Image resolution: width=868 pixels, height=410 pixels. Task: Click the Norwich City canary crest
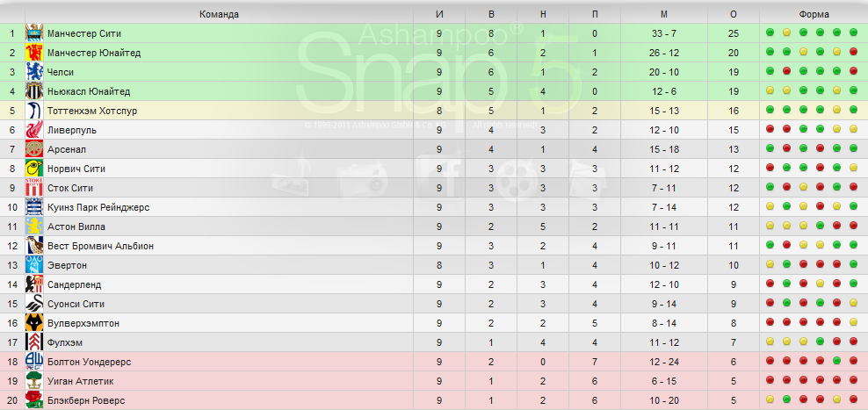click(x=34, y=169)
